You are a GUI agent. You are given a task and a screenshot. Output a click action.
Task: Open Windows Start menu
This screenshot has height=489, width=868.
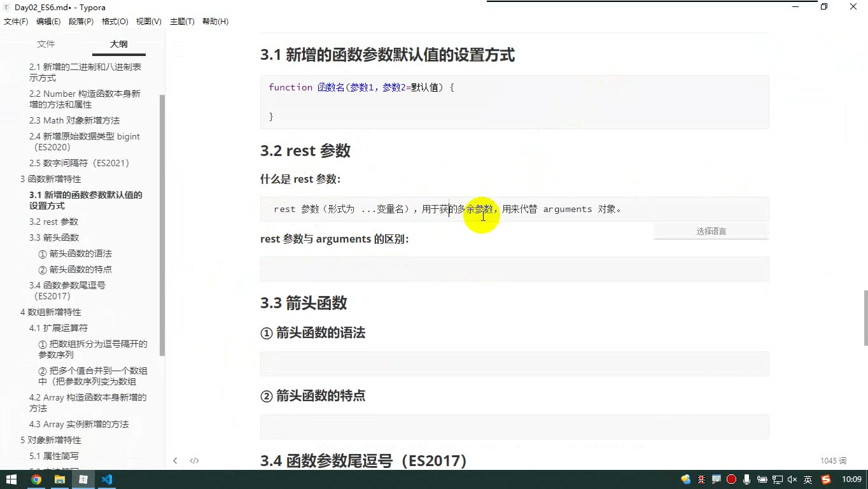pyautogui.click(x=11, y=479)
